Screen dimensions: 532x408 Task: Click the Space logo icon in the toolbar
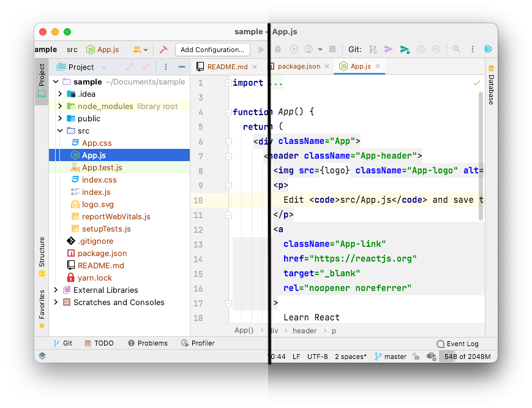click(x=488, y=49)
